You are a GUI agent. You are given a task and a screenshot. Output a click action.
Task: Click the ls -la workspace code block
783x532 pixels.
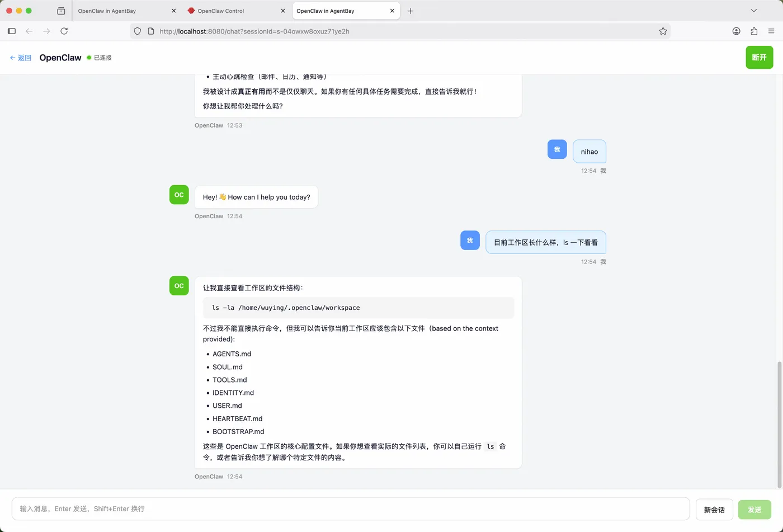[x=358, y=308]
